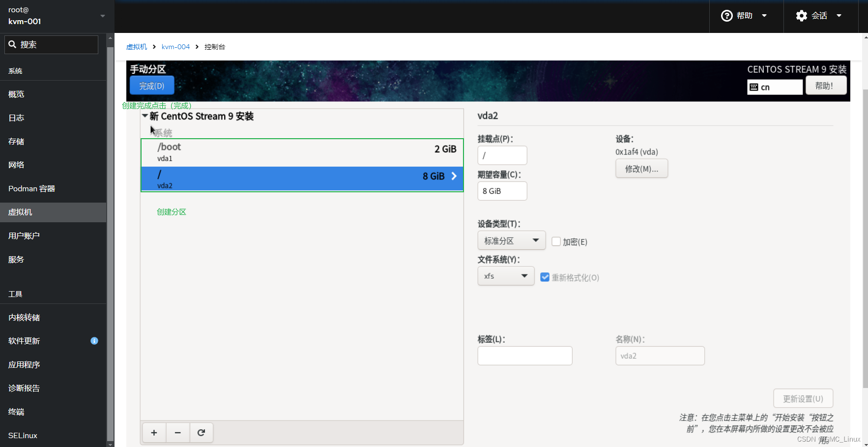Click the 完成(D) button
This screenshot has height=447, width=868.
pos(152,85)
